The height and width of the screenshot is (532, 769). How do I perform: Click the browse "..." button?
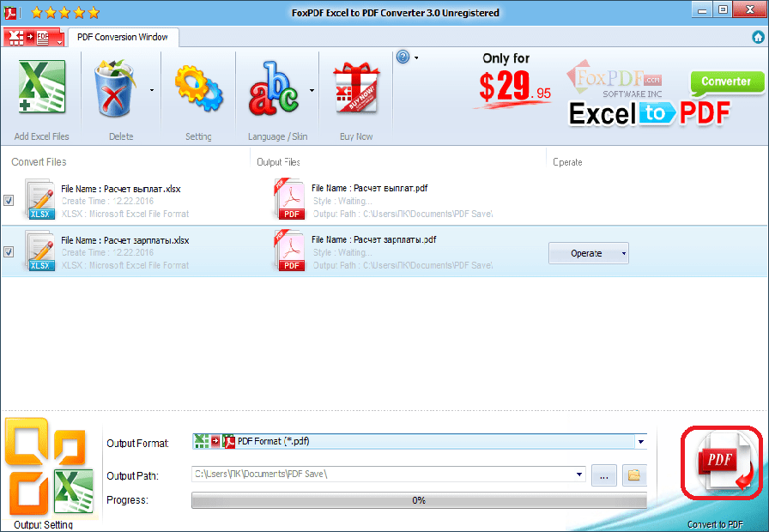click(603, 475)
